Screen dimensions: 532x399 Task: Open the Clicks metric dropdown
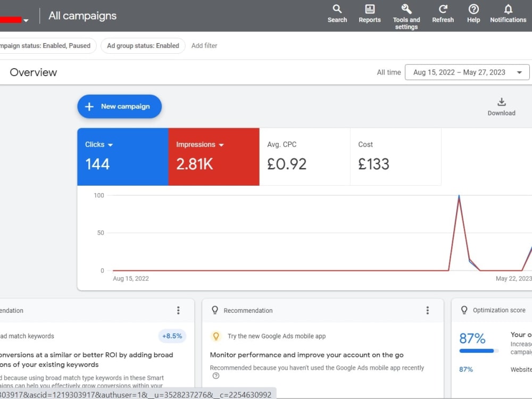click(x=110, y=145)
